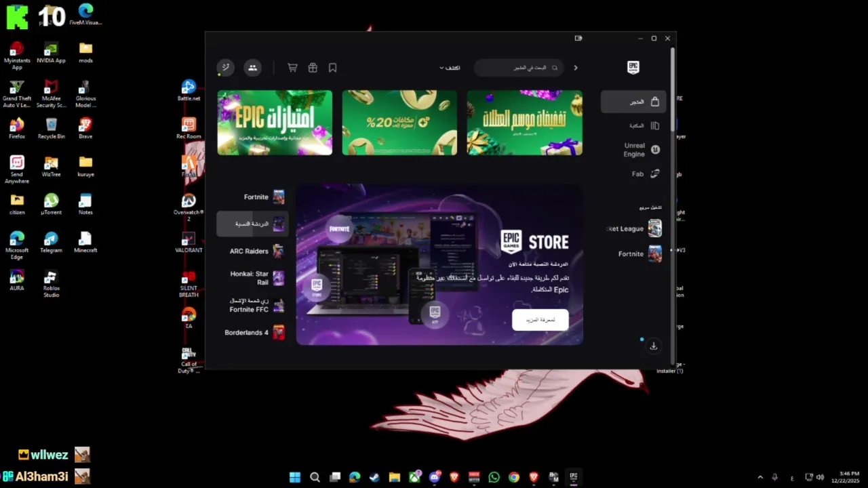
Task: Open the EPIC امتيازات perks banner
Action: (275, 123)
